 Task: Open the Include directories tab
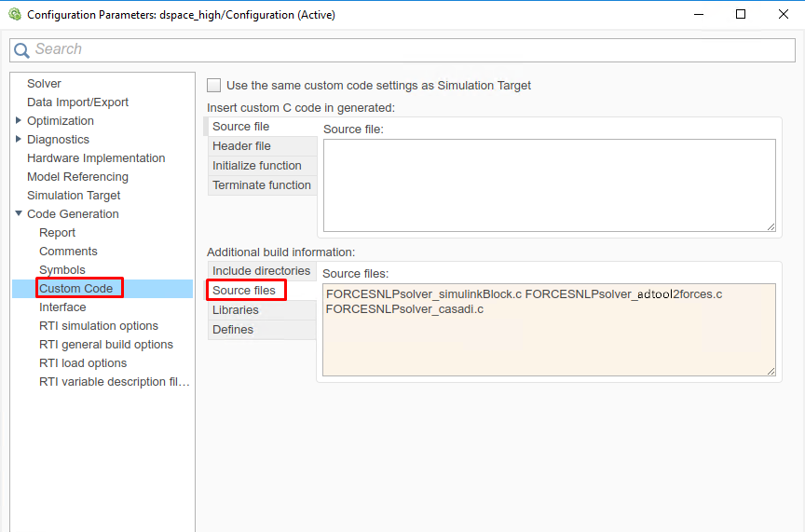(261, 271)
